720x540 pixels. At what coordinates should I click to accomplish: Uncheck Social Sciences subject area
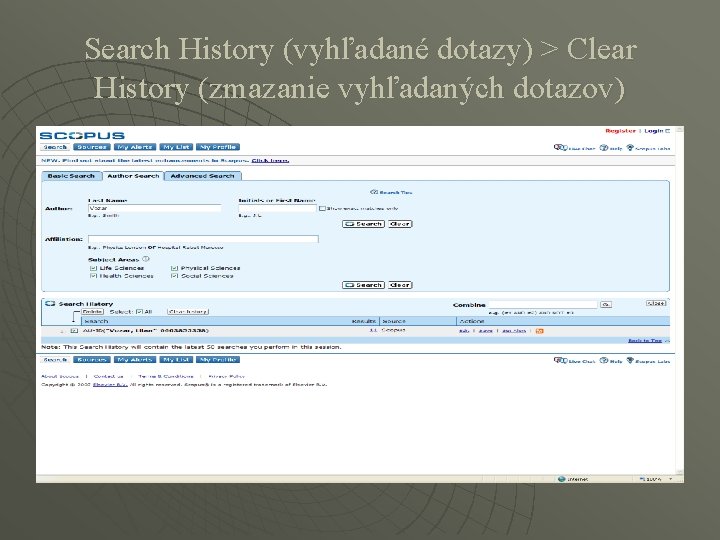point(174,276)
